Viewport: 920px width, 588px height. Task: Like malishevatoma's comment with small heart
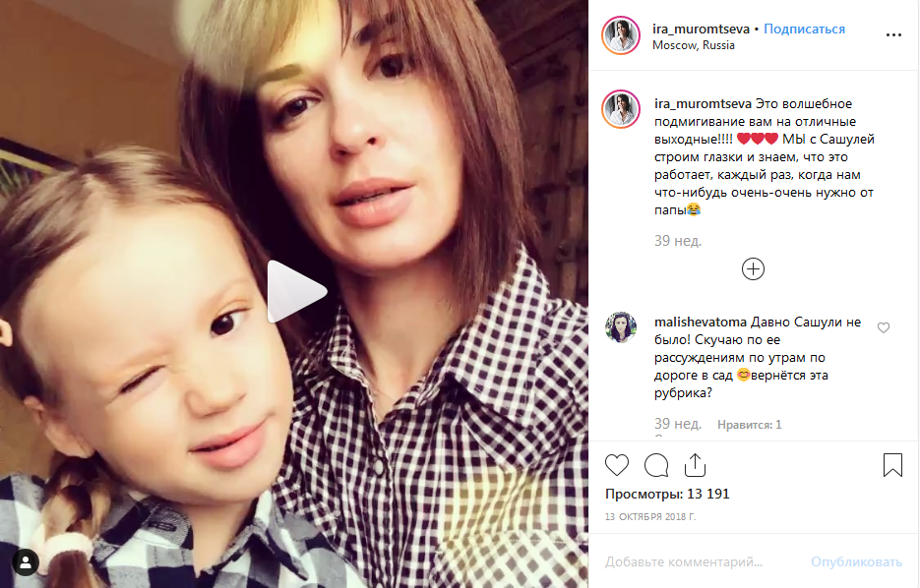tap(883, 327)
